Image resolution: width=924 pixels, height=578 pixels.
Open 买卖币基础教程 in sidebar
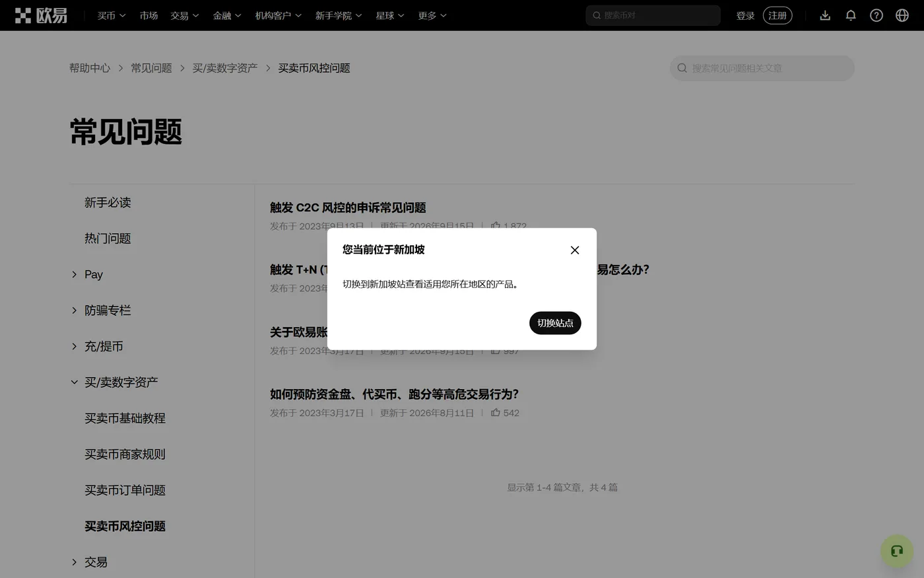pyautogui.click(x=125, y=418)
